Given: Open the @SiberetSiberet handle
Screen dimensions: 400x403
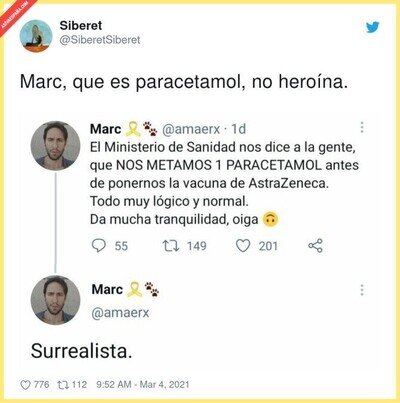Looking at the screenshot, I should coord(100,40).
